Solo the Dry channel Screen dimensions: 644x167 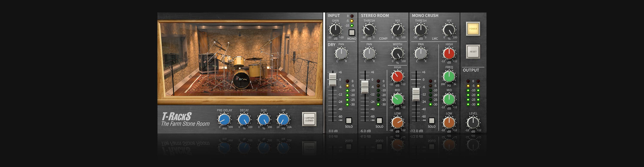(348, 121)
